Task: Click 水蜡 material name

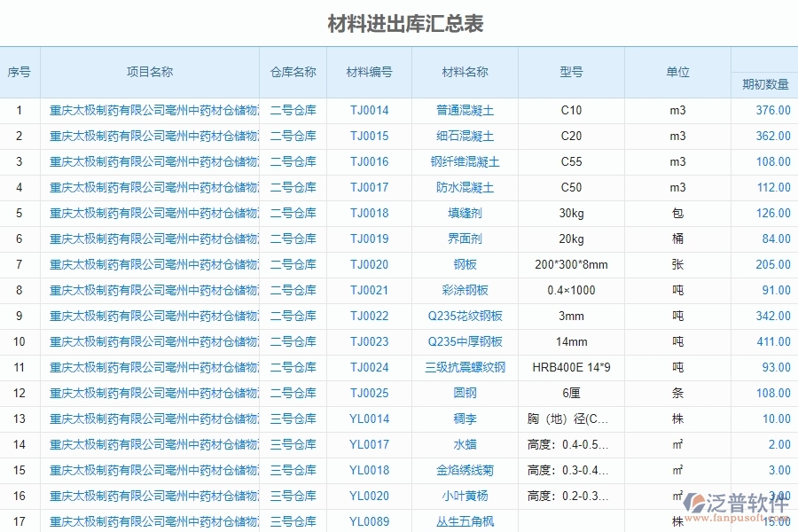Action: click(x=465, y=444)
